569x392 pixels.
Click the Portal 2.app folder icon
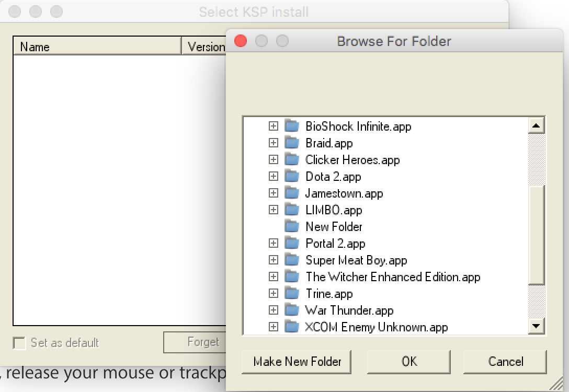[x=292, y=243]
